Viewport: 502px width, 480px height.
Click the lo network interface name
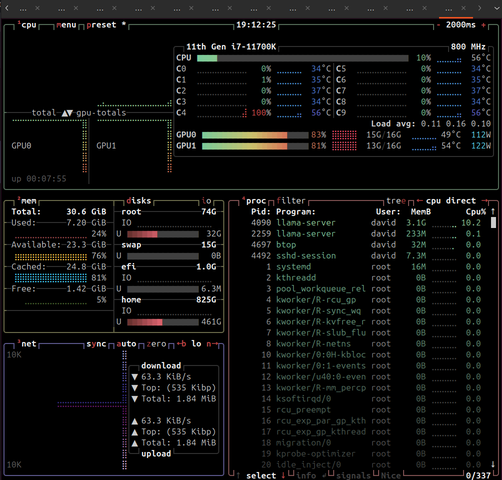click(196, 344)
